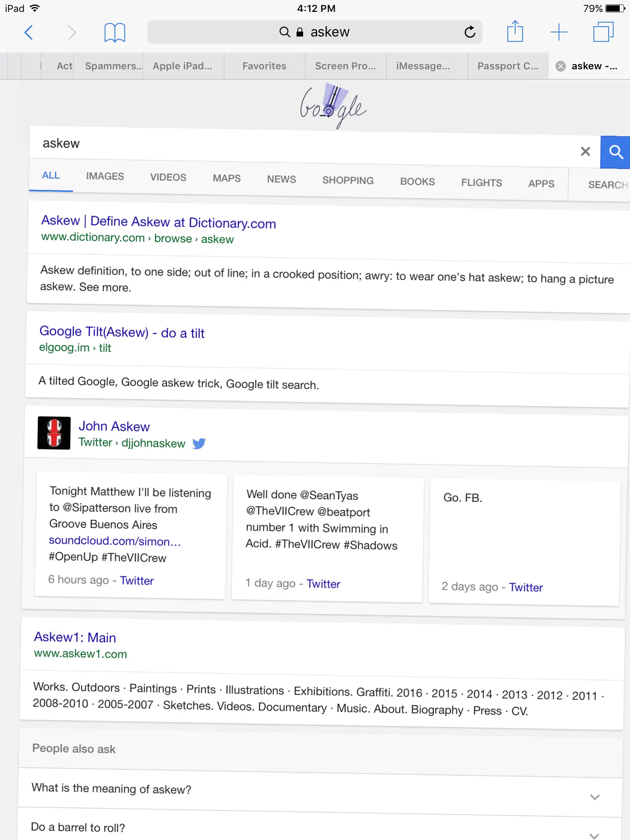Close the askew tab
The image size is (630, 840).
[x=560, y=66]
